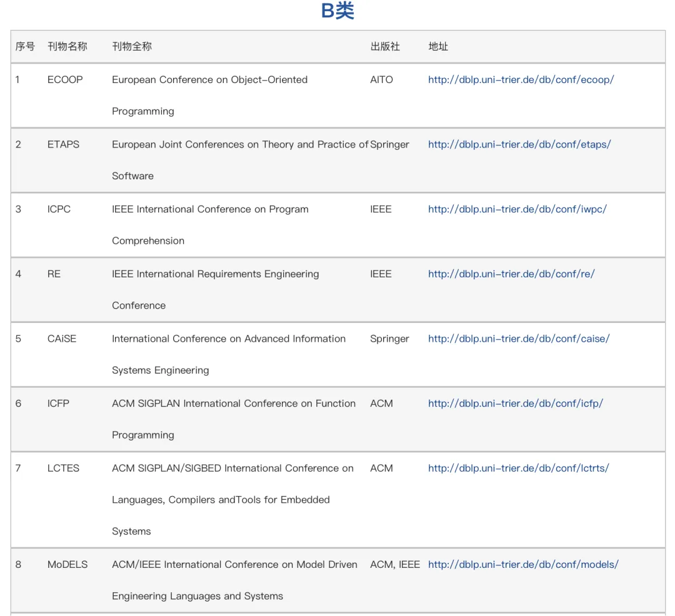The height and width of the screenshot is (616, 675).
Task: Click row number 1 cell
Action: [17, 79]
